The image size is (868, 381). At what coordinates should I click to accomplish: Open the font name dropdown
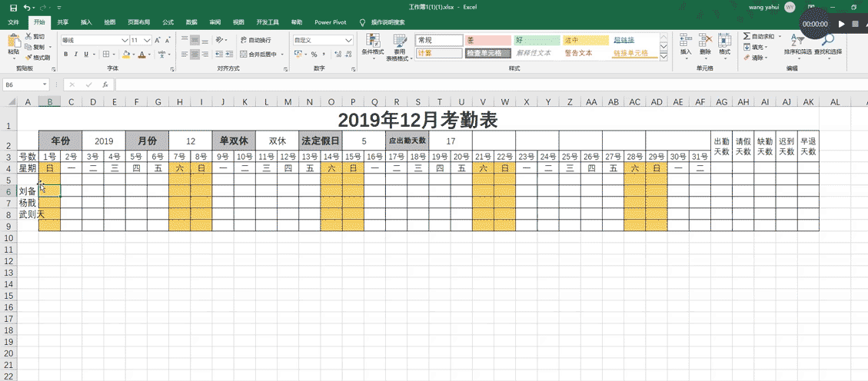coord(125,41)
